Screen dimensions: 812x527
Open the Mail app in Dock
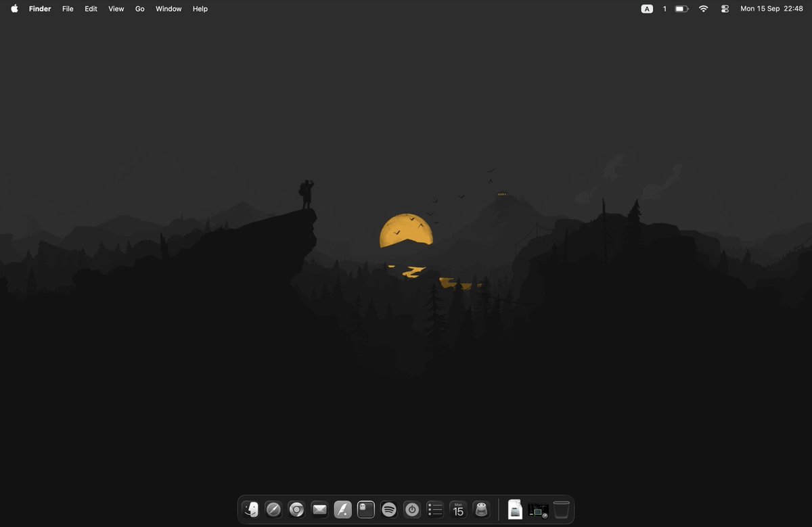coord(319,509)
